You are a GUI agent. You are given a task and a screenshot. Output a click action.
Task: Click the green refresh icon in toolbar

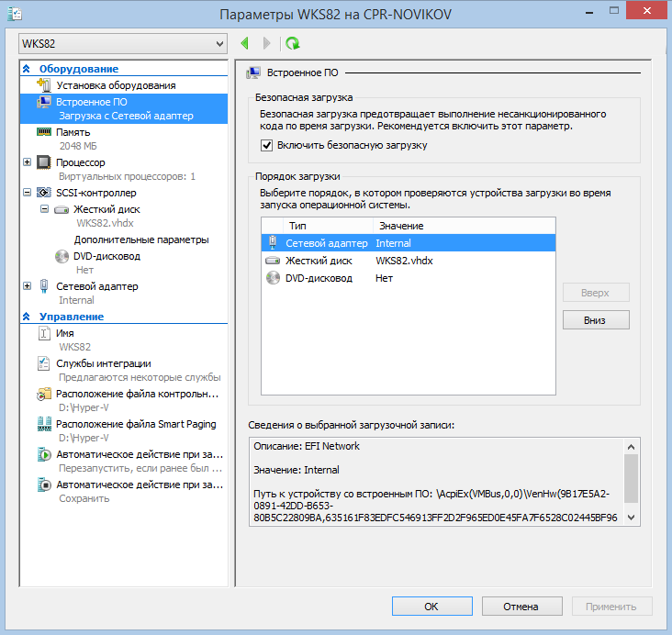click(292, 43)
